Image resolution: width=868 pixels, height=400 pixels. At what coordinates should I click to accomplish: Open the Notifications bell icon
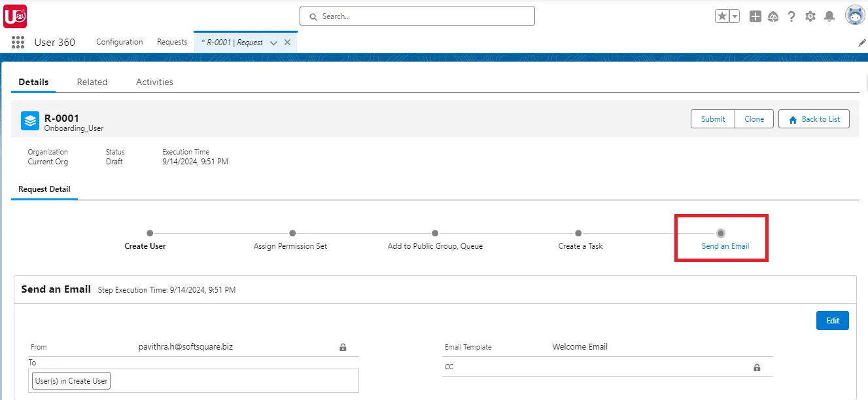click(x=829, y=16)
